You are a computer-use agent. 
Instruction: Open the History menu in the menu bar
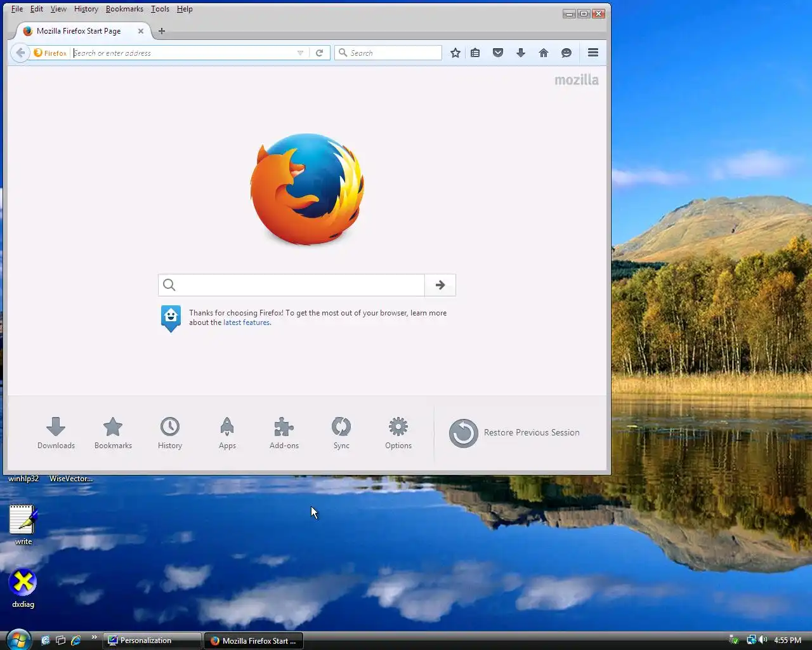coord(86,9)
